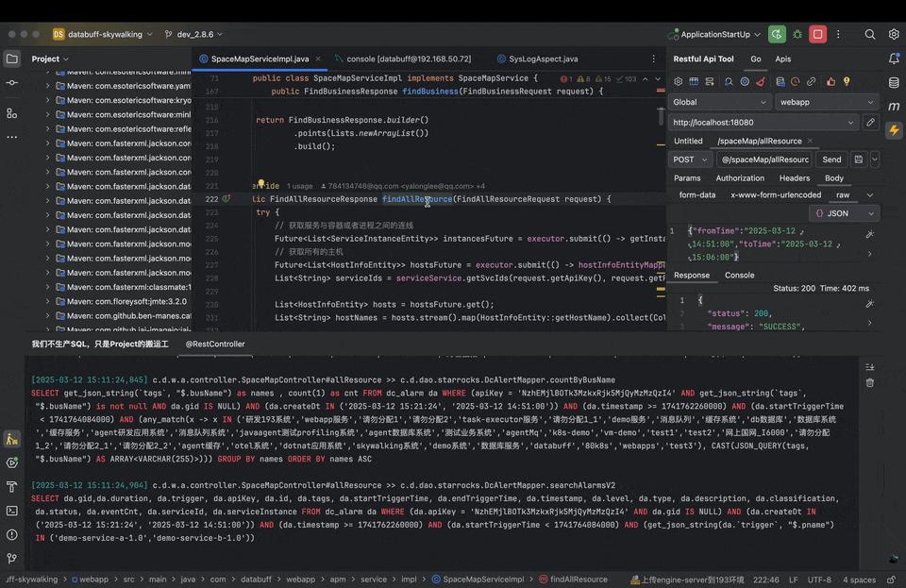Screen dimensions: 906x588
Task: Open the Database tool on right sidebar
Action: pos(894,82)
